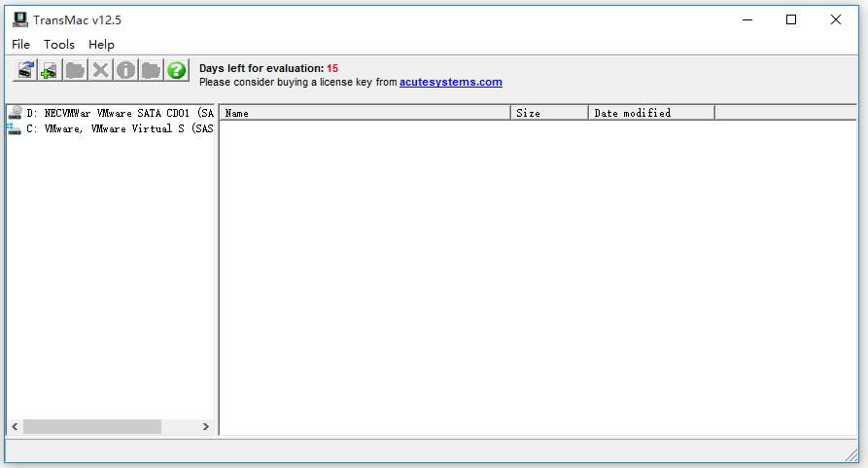Click the New Disk Image icon with green plus
Screen dimensions: 868x468
click(x=50, y=70)
